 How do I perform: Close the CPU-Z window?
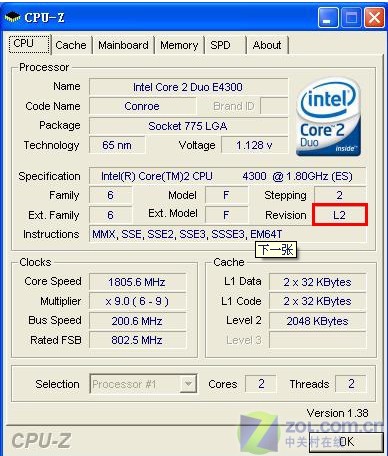(374, 17)
